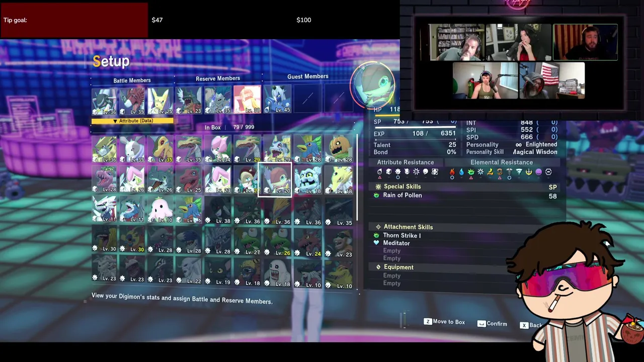The width and height of the screenshot is (644, 362).
Task: Click the Battle Members header
Action: (132, 80)
